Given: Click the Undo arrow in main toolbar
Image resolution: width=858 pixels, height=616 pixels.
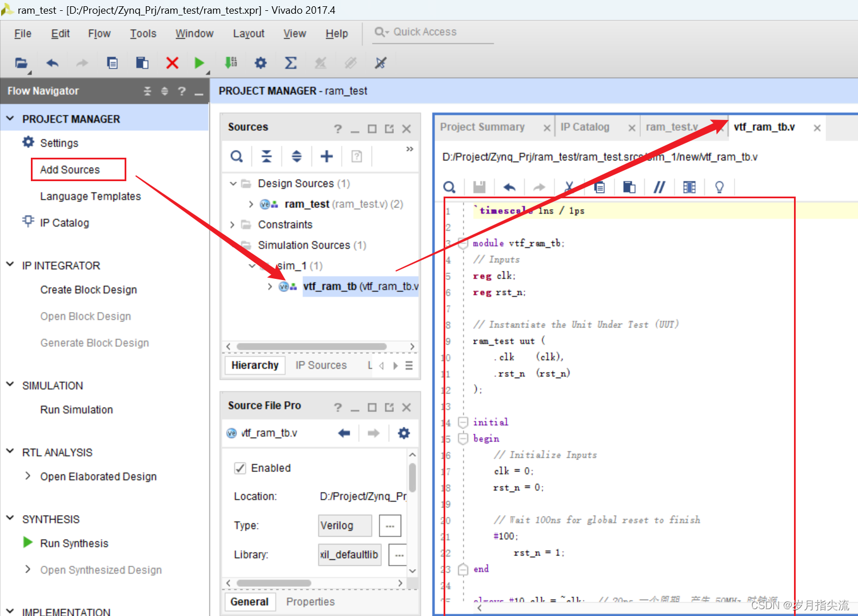Looking at the screenshot, I should [52, 63].
